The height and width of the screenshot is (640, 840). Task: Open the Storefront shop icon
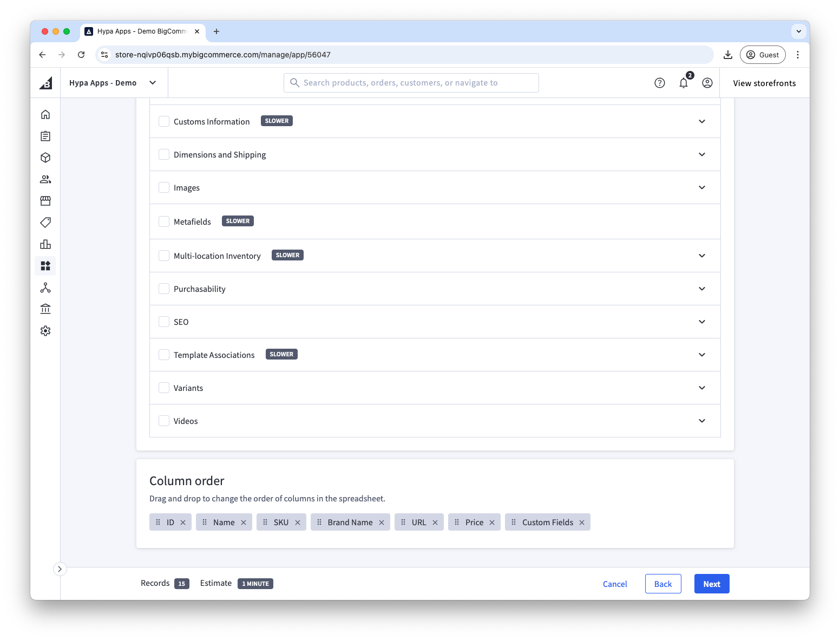(45, 201)
